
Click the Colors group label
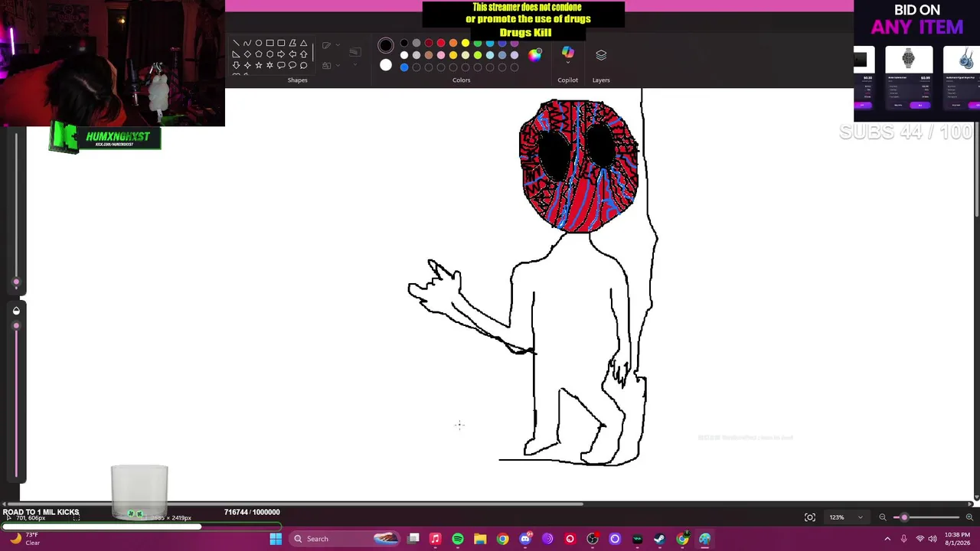pyautogui.click(x=461, y=80)
